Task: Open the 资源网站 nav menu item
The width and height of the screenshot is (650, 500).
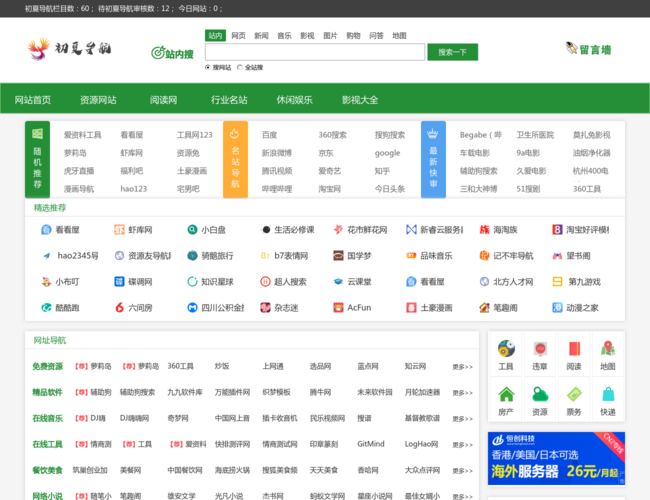Action: 98,100
